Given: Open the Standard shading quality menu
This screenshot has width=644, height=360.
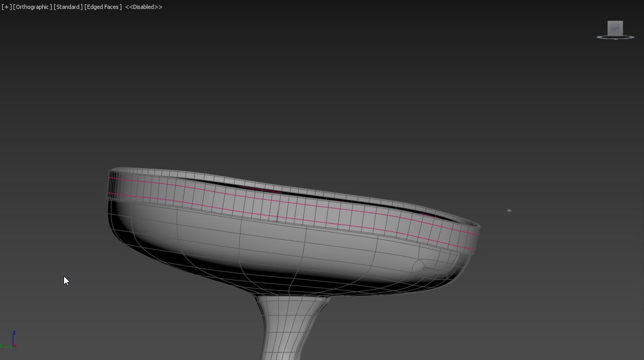Looking at the screenshot, I should click(68, 7).
